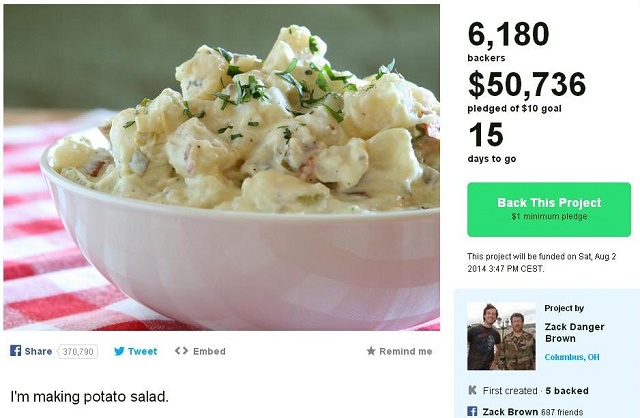Click the Embed link text
This screenshot has width=640, height=418.
[x=209, y=352]
